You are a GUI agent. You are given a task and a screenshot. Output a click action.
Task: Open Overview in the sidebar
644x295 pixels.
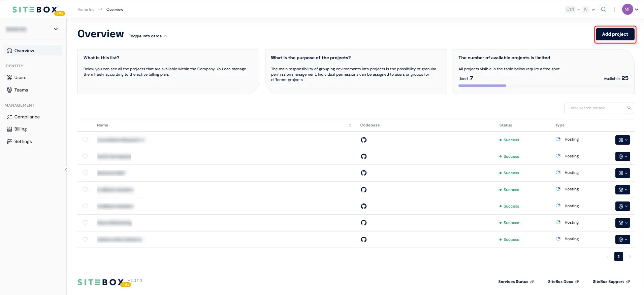coord(33,50)
